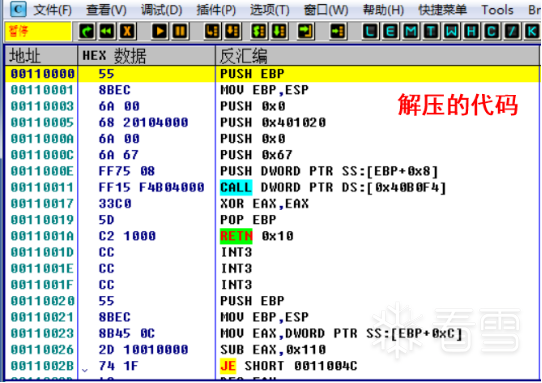The height and width of the screenshot is (383, 542).
Task: Select the JE SHORT 0011004C instruction
Action: tap(289, 366)
